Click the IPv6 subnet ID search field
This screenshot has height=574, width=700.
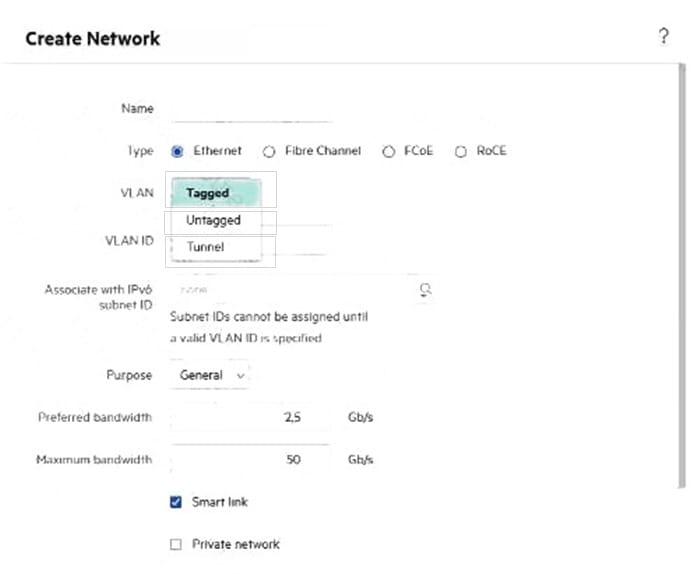click(x=290, y=289)
